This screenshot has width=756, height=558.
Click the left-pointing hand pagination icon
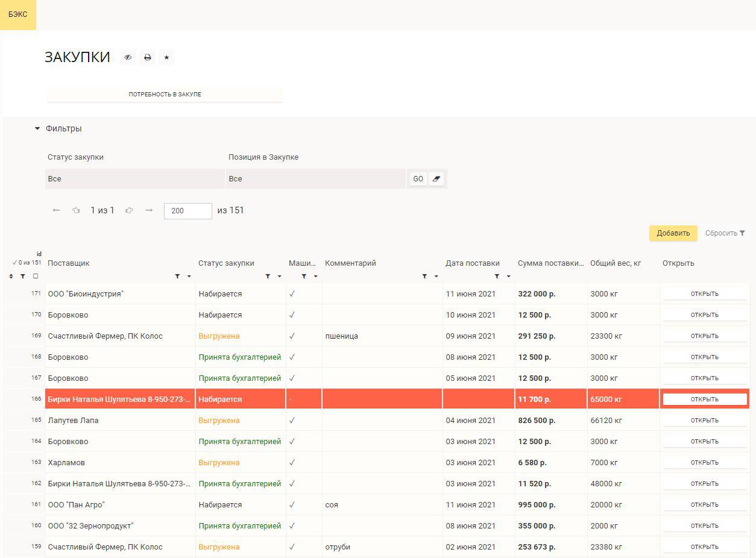point(76,210)
